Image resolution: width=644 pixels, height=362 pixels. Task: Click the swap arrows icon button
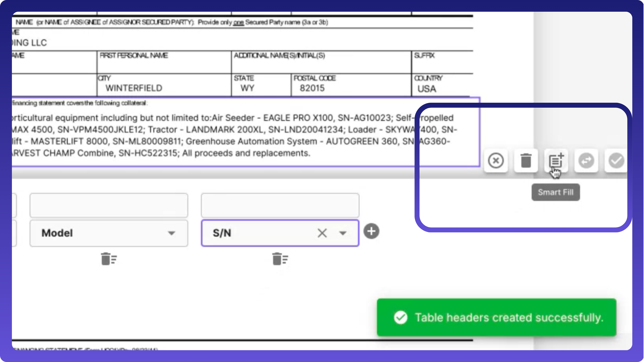coord(586,161)
